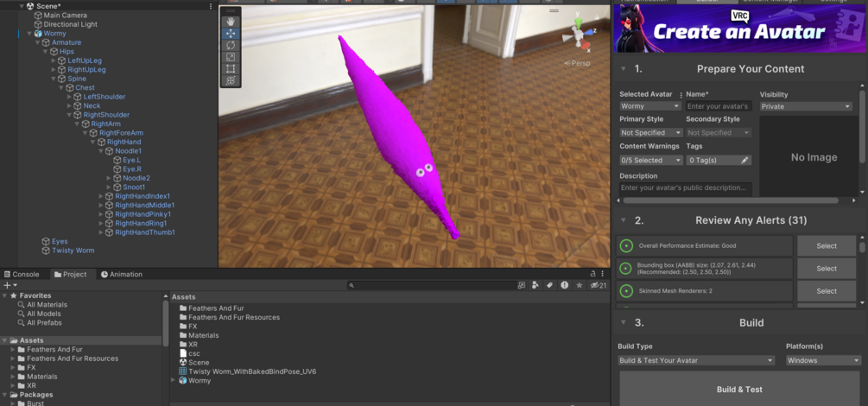This screenshot has height=406, width=868.
Task: Select the Wormy prefab asset icon
Action: click(x=183, y=381)
